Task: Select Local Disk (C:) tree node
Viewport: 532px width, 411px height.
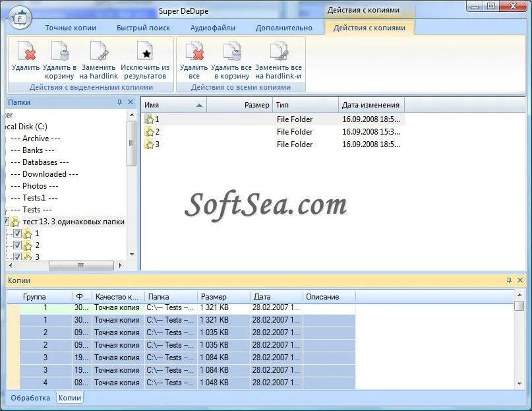Action: tap(26, 127)
